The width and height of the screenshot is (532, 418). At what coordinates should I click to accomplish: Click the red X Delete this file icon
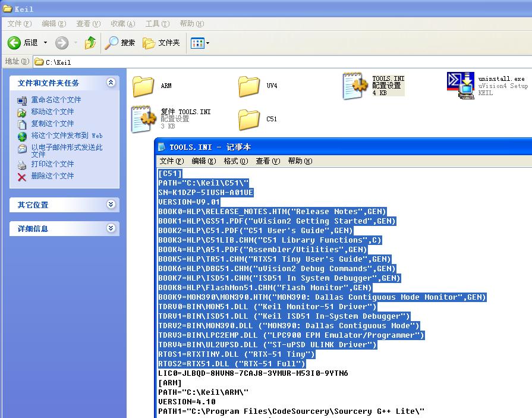(22, 177)
